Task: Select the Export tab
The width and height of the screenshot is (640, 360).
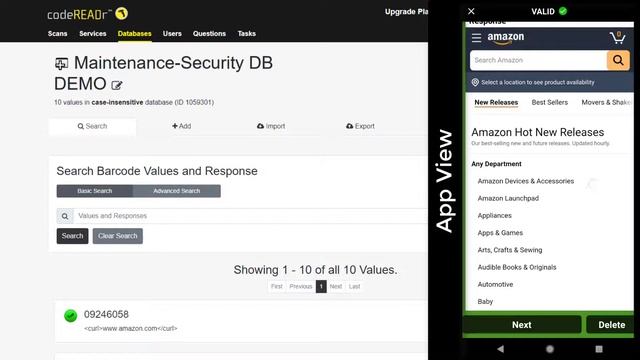Action: [x=360, y=126]
